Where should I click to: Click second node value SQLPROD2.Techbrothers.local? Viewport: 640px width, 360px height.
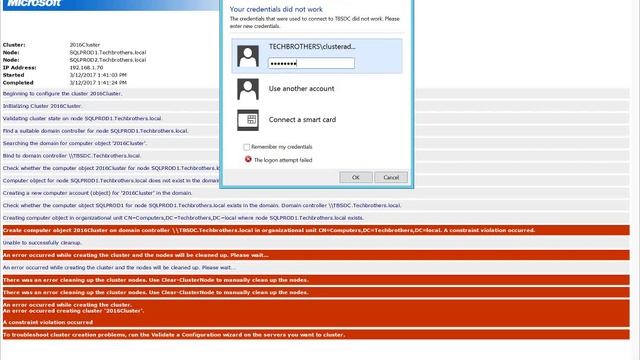108,60
